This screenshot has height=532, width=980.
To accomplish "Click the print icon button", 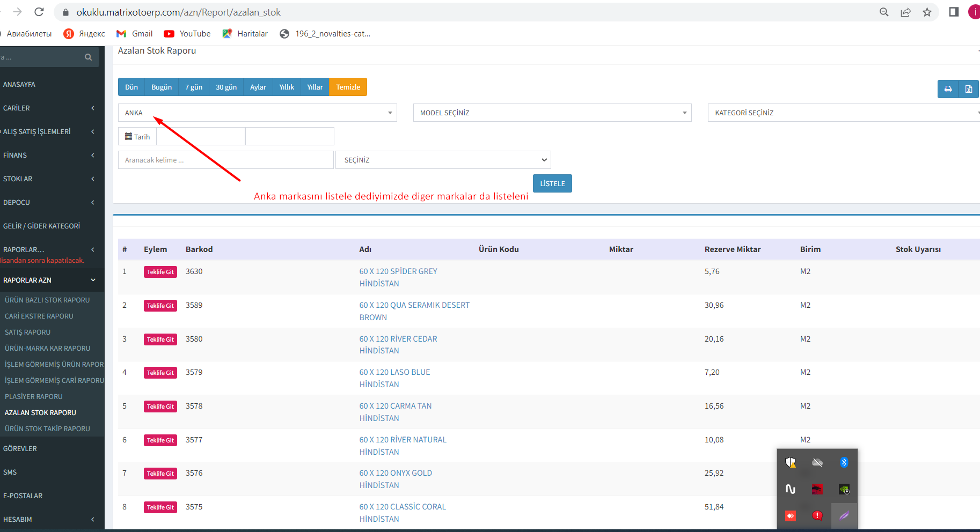I will [x=948, y=89].
